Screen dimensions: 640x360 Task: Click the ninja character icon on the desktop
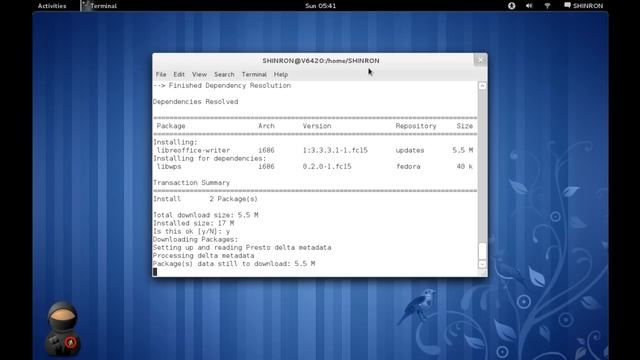tap(63, 328)
